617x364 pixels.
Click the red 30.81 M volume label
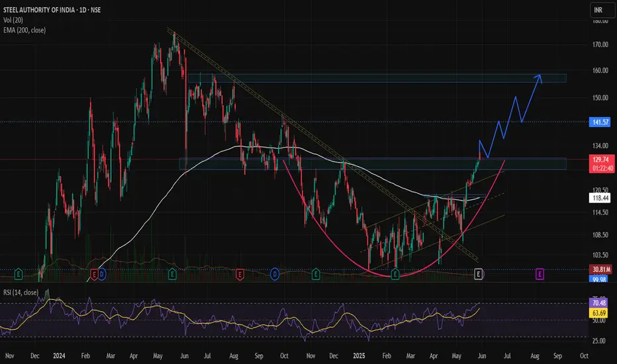601,269
